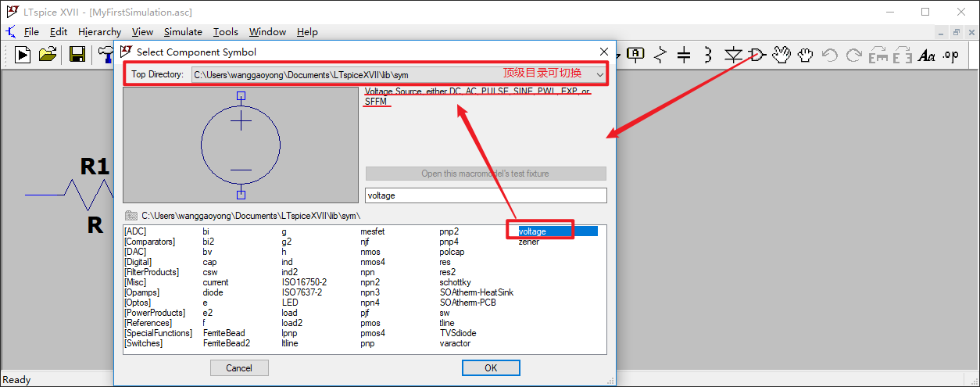The image size is (980, 387).
Task: Select the cap symbol in the list
Action: [x=210, y=262]
